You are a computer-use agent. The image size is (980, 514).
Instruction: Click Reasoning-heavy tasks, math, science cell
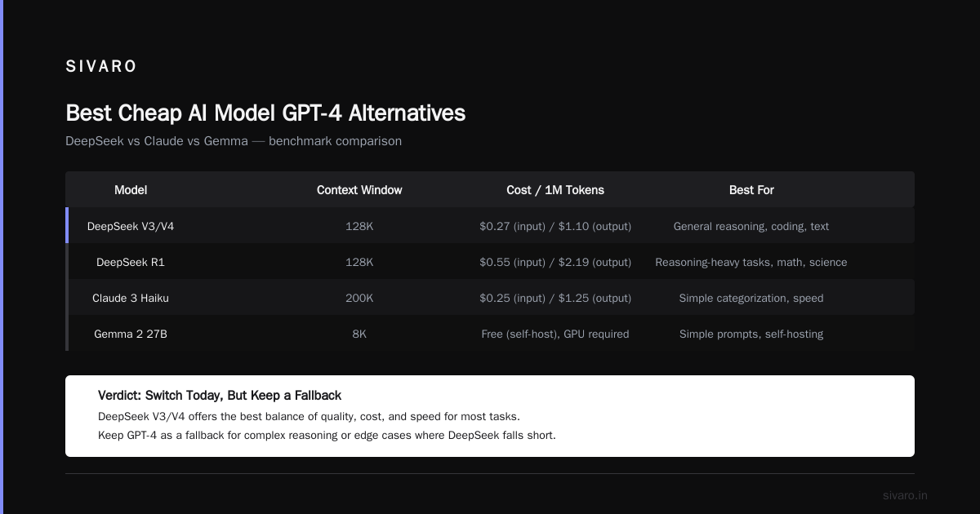[751, 262]
